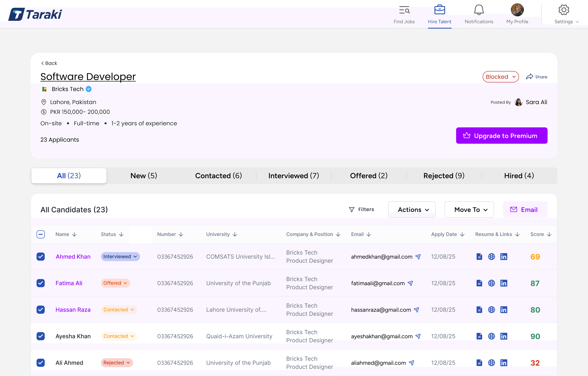Open Hassan Raza's portfolio globe icon
588x376 pixels.
click(x=492, y=310)
